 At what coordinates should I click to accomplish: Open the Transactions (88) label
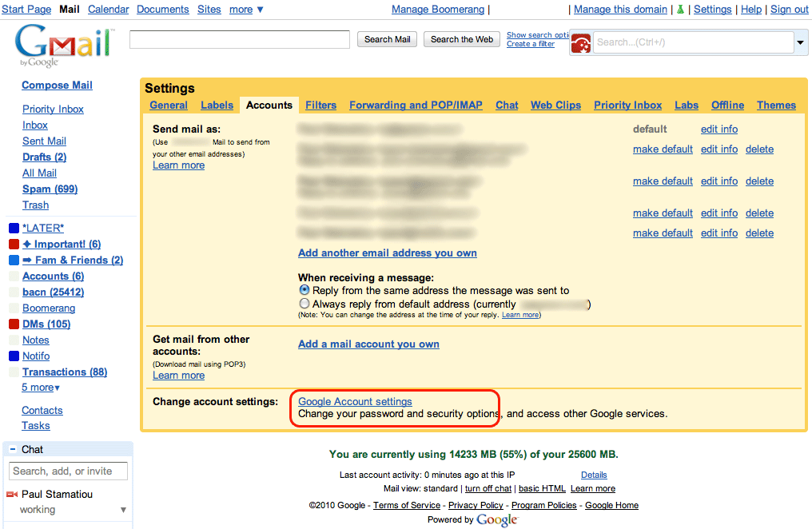click(x=65, y=372)
